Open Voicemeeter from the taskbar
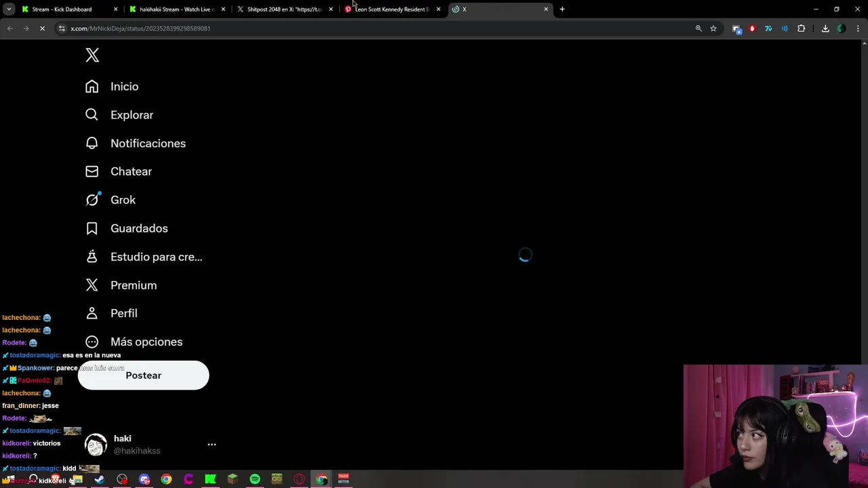Viewport: 868px width, 488px height. 344,479
